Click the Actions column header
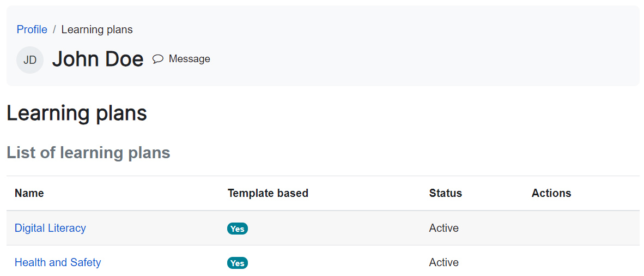Viewport: 644px width, 276px height. click(x=551, y=193)
